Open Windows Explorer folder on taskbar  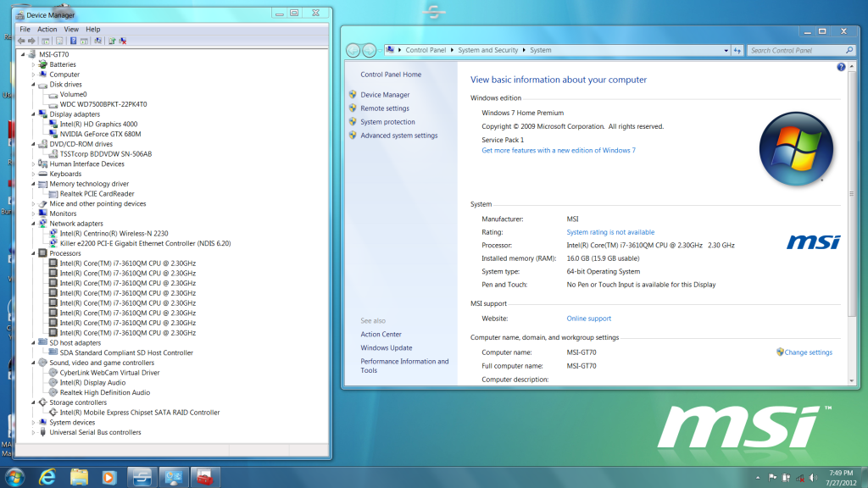[x=79, y=477]
